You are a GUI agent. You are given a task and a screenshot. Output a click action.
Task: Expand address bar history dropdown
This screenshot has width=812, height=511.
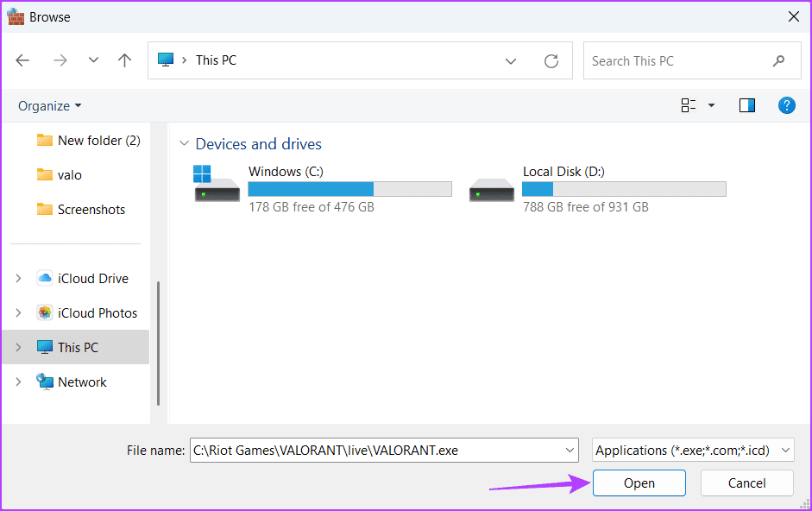511,61
